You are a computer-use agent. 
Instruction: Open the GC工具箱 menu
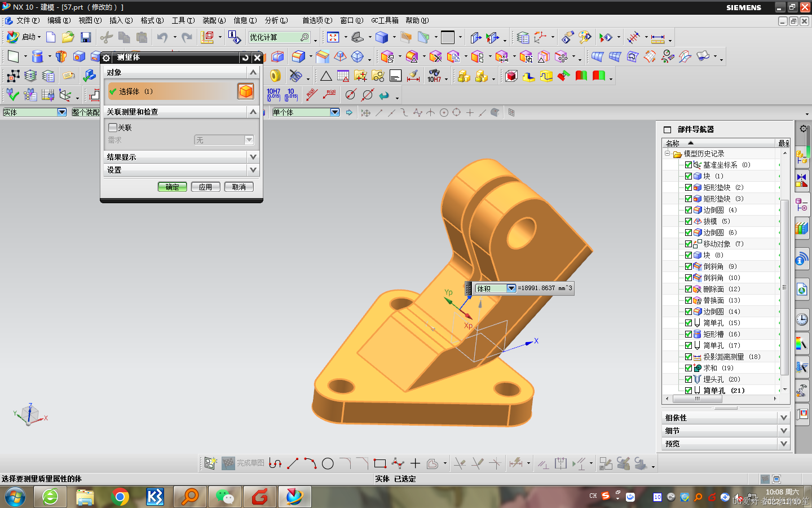click(x=385, y=20)
